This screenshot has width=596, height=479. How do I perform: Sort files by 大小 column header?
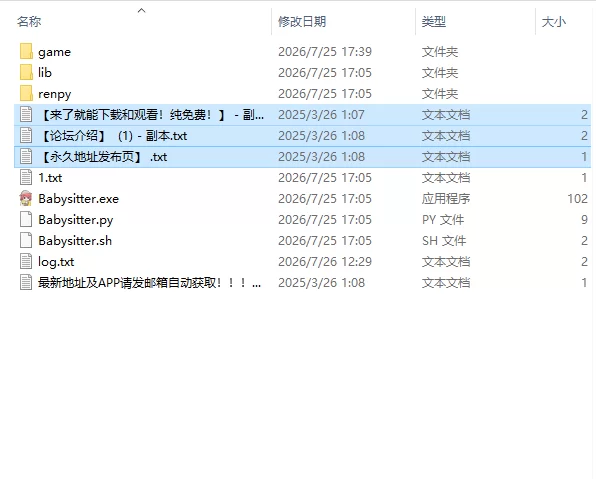(x=553, y=21)
